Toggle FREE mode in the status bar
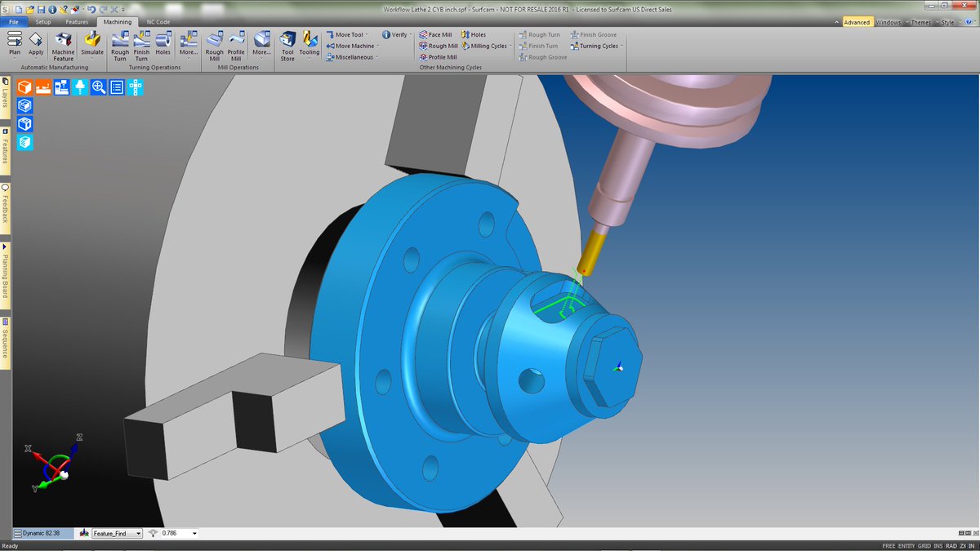The width and height of the screenshot is (980, 551). coord(889,545)
